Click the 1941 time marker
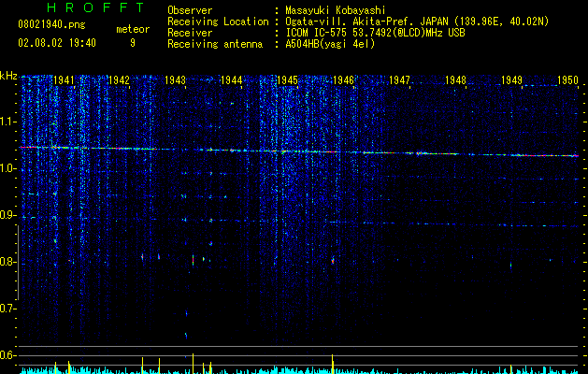The height and width of the screenshot is (374, 588). pos(64,80)
